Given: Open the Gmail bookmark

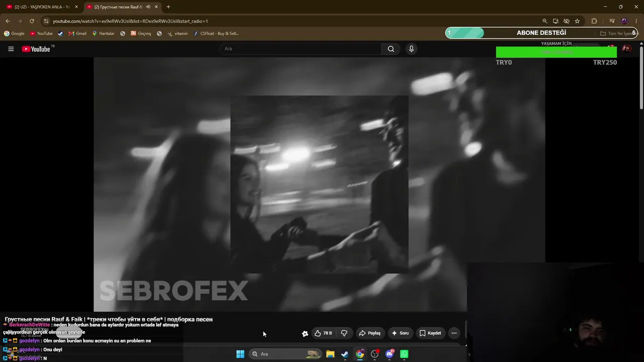Looking at the screenshot, I should pyautogui.click(x=77, y=34).
